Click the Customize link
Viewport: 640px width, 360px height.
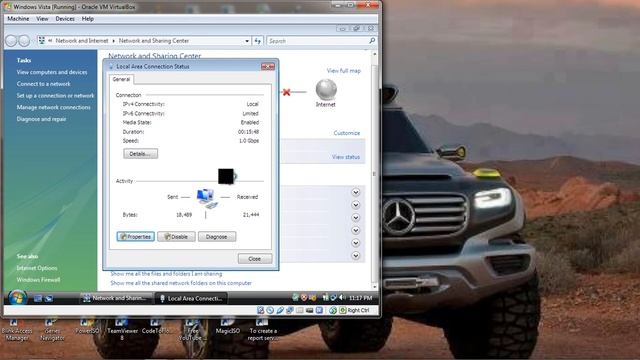click(347, 133)
